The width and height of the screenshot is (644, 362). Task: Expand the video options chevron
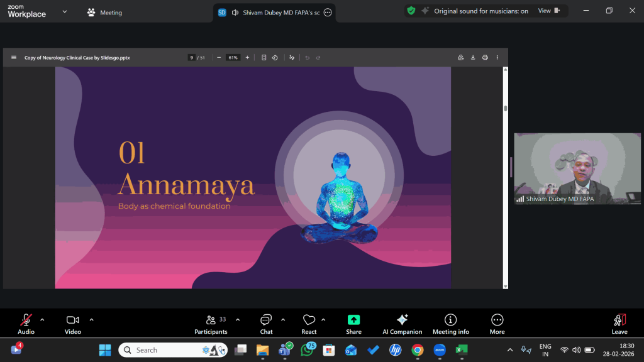91,319
